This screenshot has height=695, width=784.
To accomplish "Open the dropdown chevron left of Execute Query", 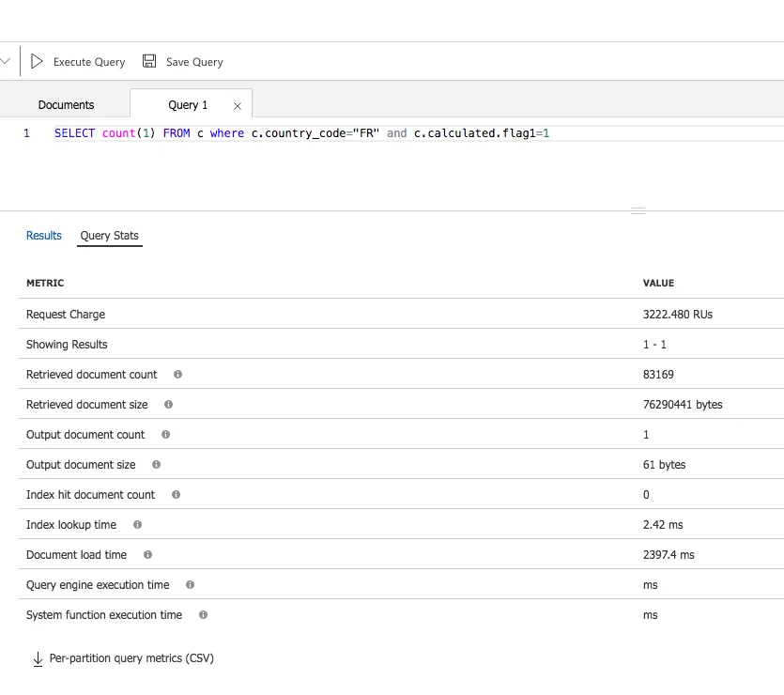I will 6,61.
